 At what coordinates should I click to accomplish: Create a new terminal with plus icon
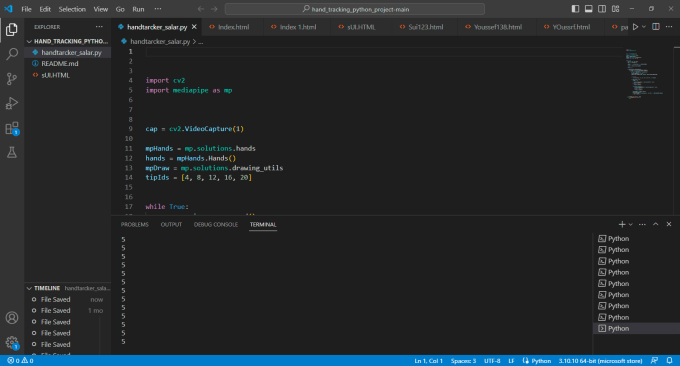[622, 224]
